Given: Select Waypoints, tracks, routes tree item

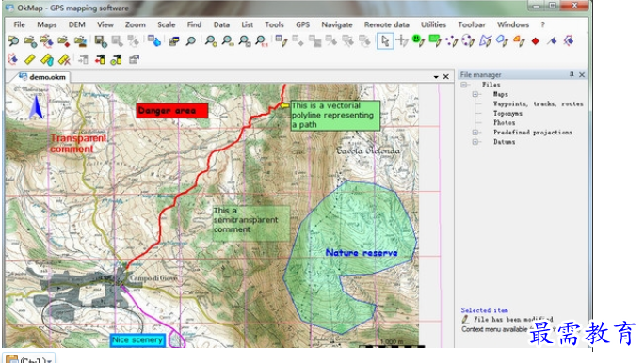Looking at the screenshot, I should [538, 103].
